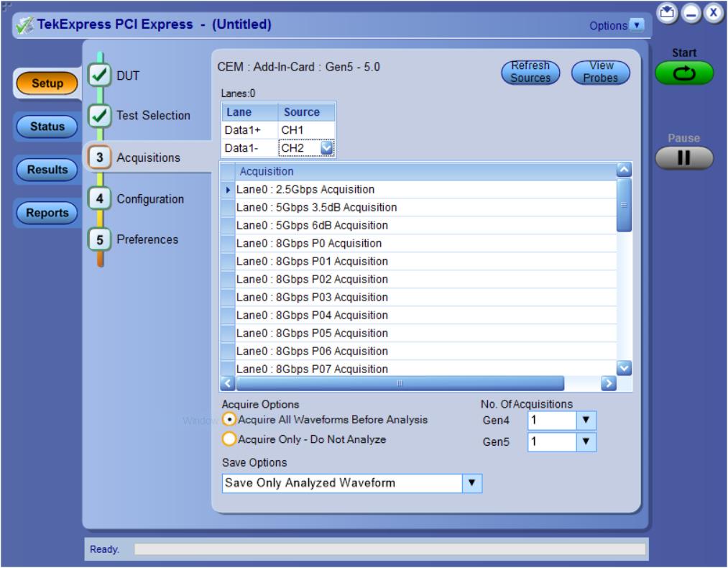Click the TekExpress application logo icon
The width and height of the screenshot is (728, 568).
[x=24, y=25]
